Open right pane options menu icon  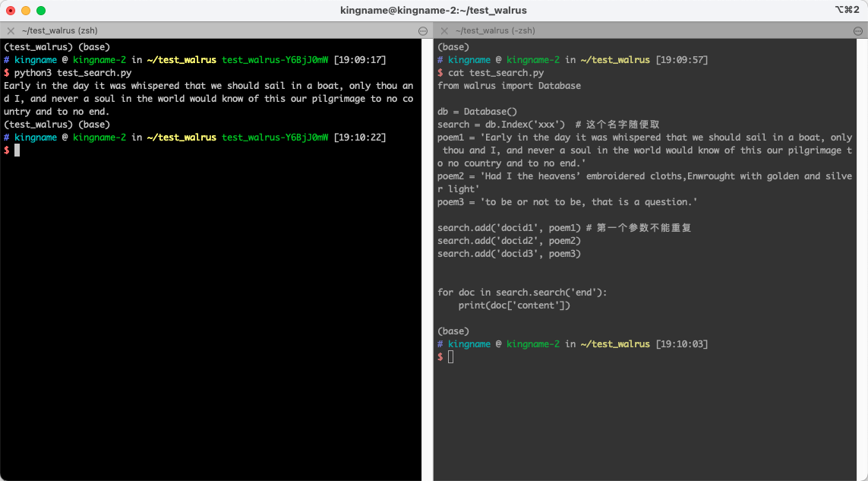click(858, 31)
